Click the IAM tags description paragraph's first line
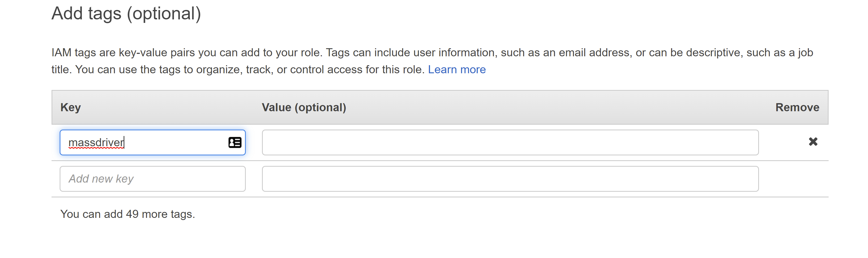868x258 pixels. point(432,53)
